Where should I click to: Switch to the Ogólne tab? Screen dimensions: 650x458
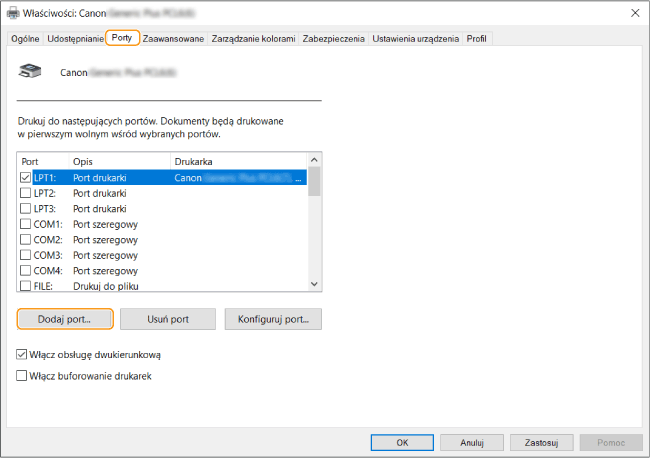click(24, 38)
